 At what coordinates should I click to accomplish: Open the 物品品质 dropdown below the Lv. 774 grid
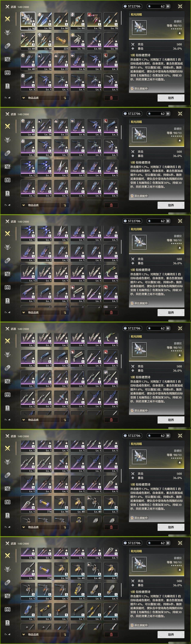tap(40, 527)
